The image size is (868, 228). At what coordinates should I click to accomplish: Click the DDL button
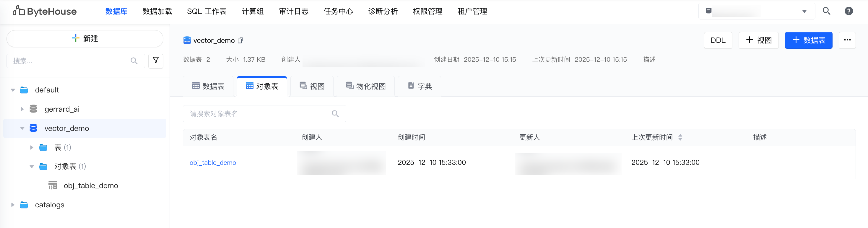pyautogui.click(x=718, y=40)
